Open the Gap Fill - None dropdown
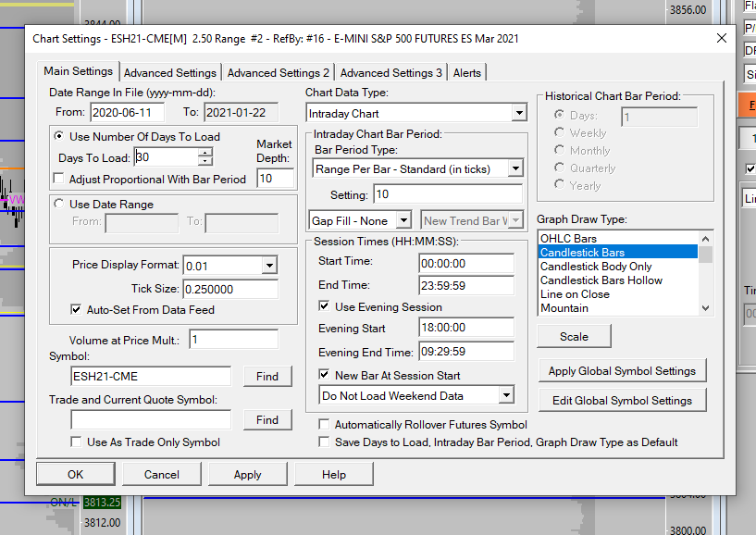This screenshot has height=535, width=756. [x=403, y=221]
